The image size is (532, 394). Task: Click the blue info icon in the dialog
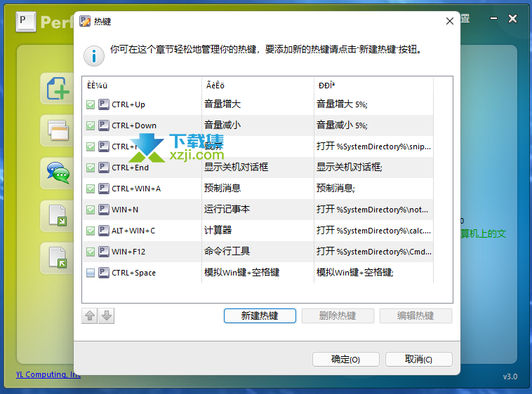coord(94,56)
